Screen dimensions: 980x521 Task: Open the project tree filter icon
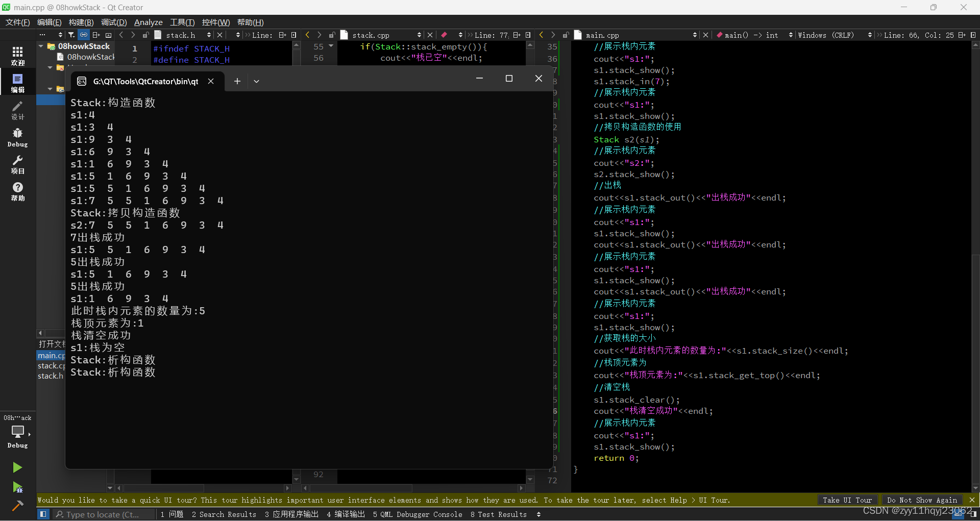tap(71, 35)
